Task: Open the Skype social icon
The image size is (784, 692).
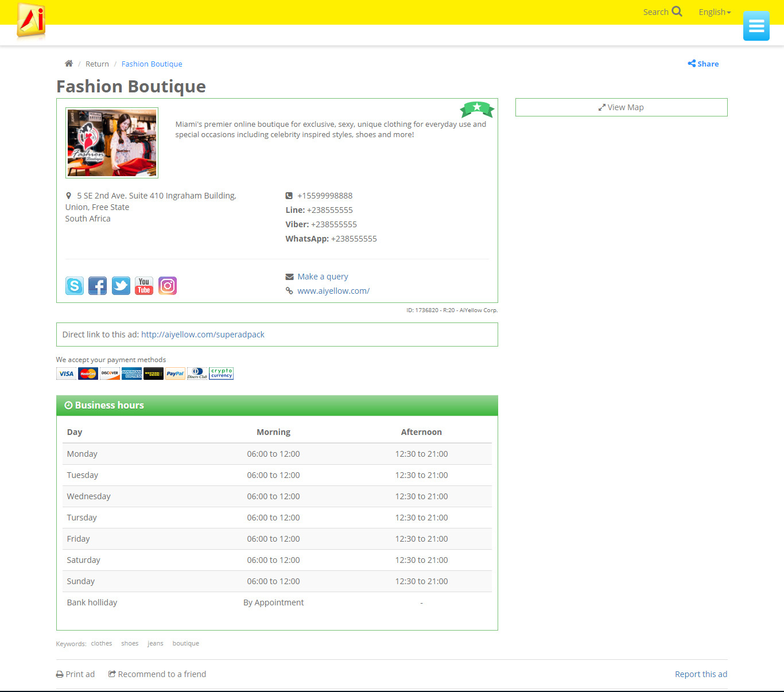Action: tap(75, 286)
